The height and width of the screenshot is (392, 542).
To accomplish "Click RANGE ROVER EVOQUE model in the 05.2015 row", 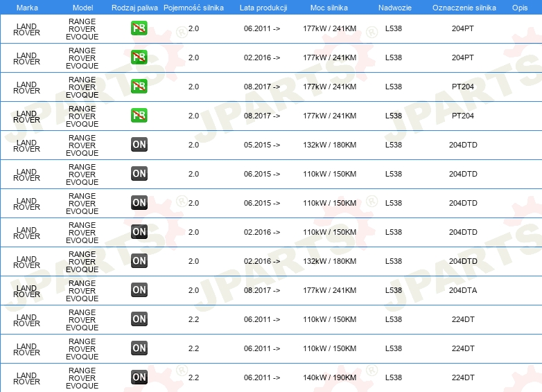I will click(x=82, y=145).
